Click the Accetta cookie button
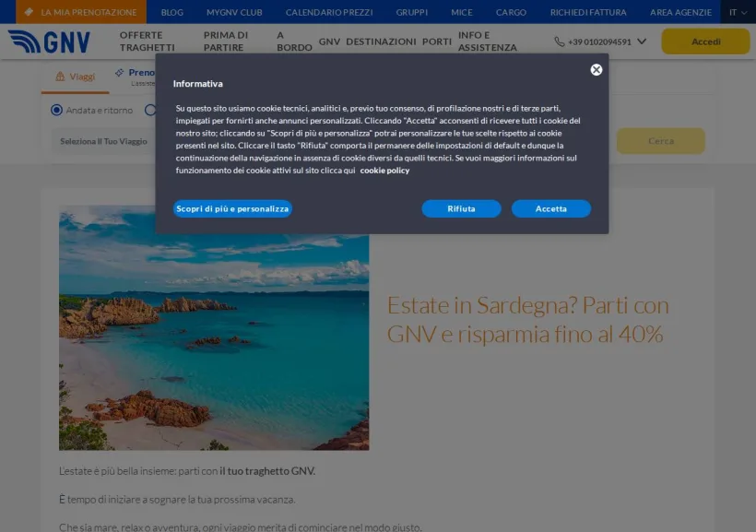 pyautogui.click(x=551, y=209)
